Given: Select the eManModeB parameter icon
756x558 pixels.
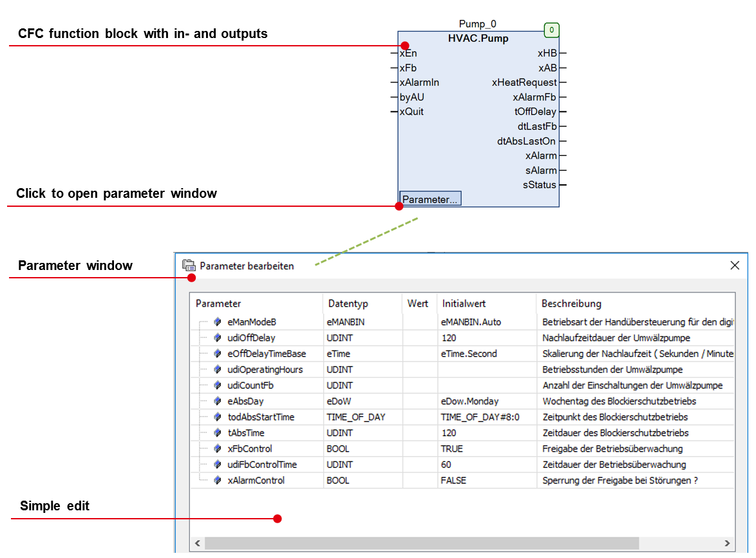Looking at the screenshot, I should [x=218, y=322].
